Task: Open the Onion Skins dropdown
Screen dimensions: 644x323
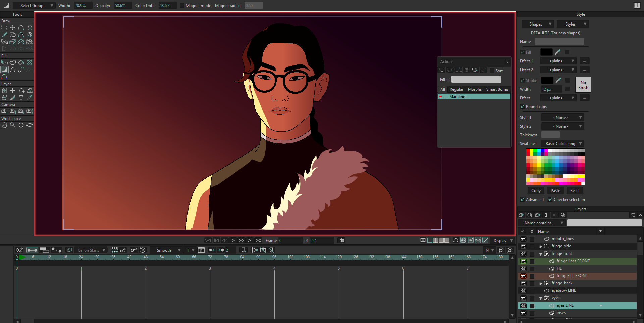Action: [x=91, y=250]
